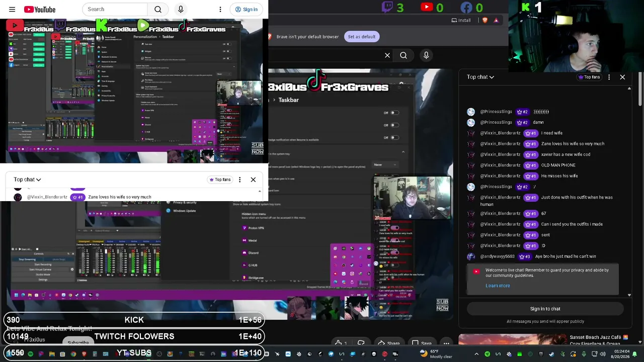This screenshot has height=362, width=644.
Task: Sign in from the YouTube header
Action: (247, 9)
